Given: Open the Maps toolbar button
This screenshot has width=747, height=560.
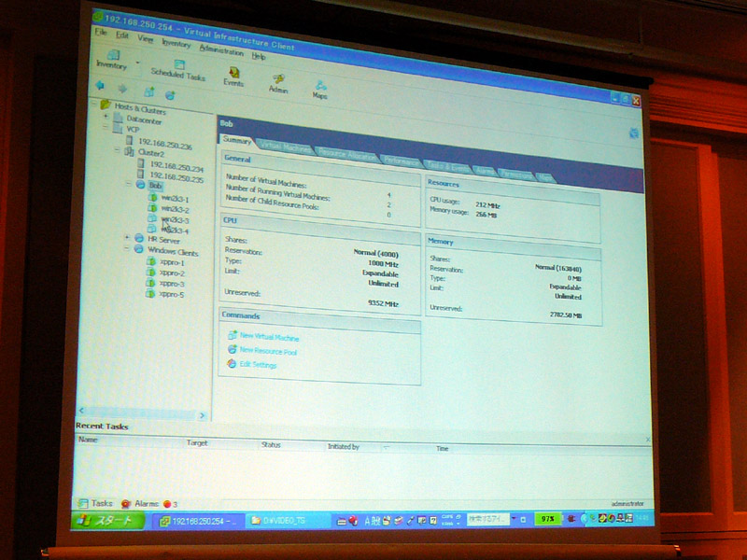Looking at the screenshot, I should point(319,90).
